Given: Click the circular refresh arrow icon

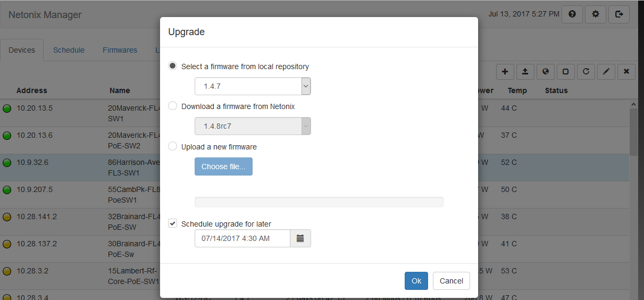Looking at the screenshot, I should pyautogui.click(x=586, y=71).
